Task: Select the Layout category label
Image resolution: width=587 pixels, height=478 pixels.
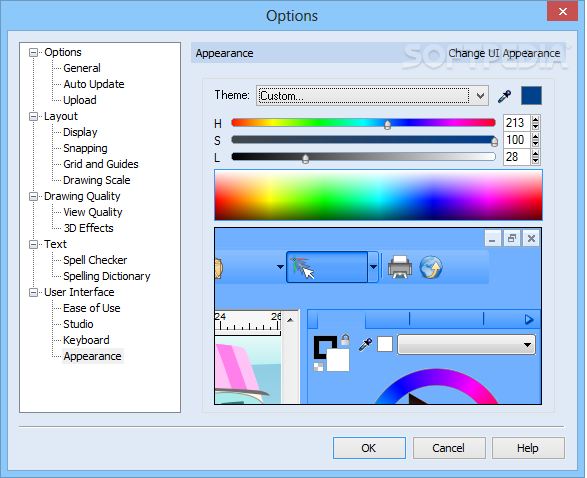Action: pos(61,116)
